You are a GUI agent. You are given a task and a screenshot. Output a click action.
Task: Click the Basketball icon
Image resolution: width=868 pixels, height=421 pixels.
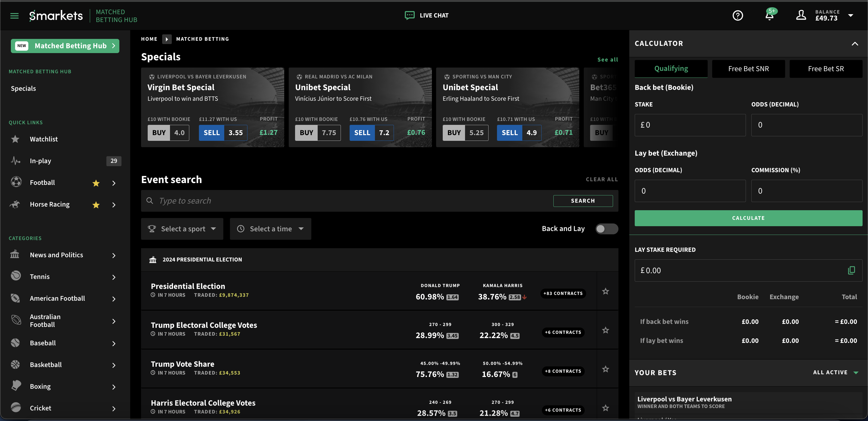pyautogui.click(x=15, y=364)
